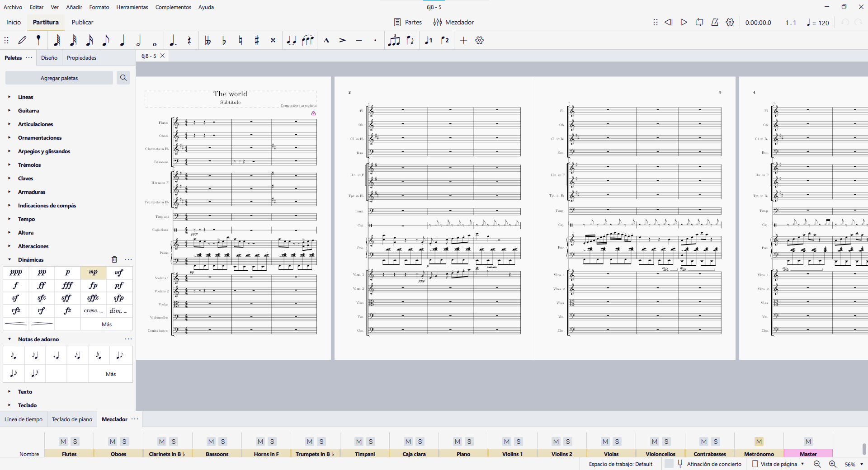
Task: Select the fortissimo (ff) dynamic
Action: (42, 285)
